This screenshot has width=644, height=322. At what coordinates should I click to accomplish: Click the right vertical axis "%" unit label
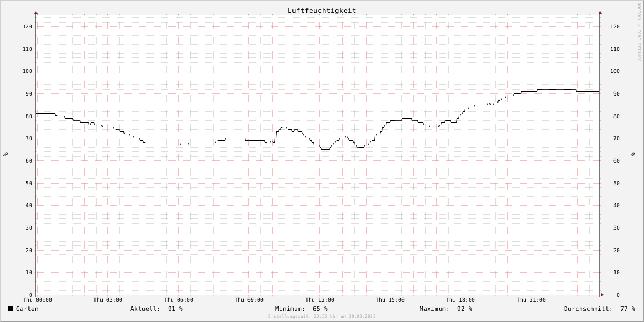(633, 155)
